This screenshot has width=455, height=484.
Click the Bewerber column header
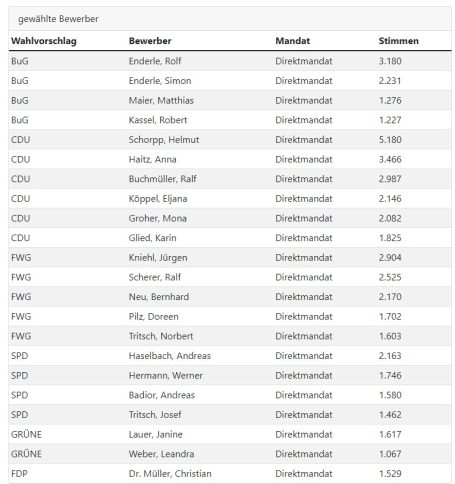(150, 41)
